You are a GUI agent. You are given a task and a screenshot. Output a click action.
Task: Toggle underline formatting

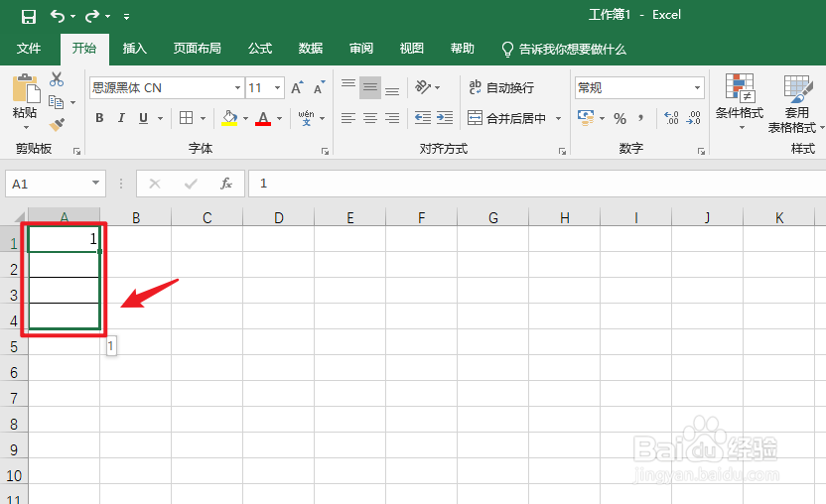143,118
